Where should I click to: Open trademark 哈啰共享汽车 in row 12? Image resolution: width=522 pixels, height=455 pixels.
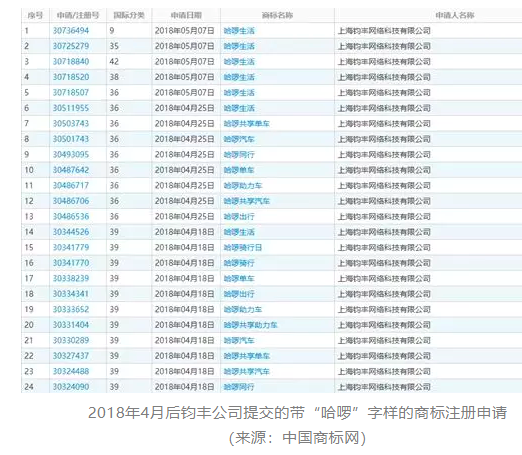click(246, 201)
